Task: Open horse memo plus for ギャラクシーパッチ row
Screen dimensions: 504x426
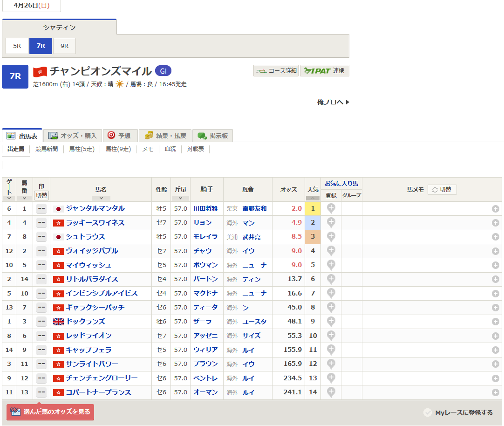Action: tap(495, 308)
